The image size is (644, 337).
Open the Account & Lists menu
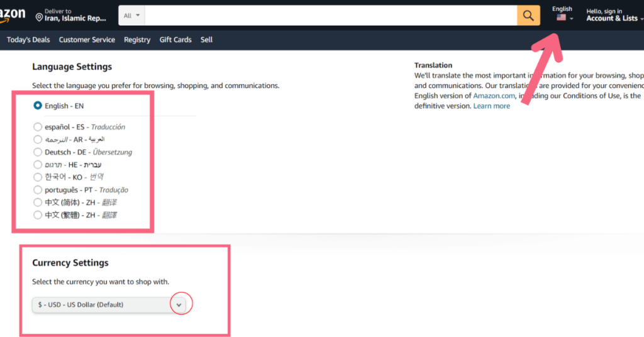614,15
